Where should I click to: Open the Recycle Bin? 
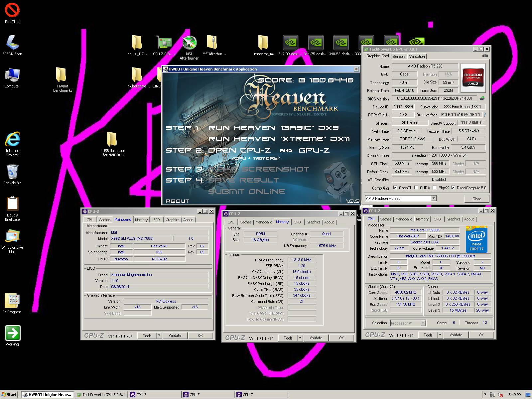[x=12, y=175]
